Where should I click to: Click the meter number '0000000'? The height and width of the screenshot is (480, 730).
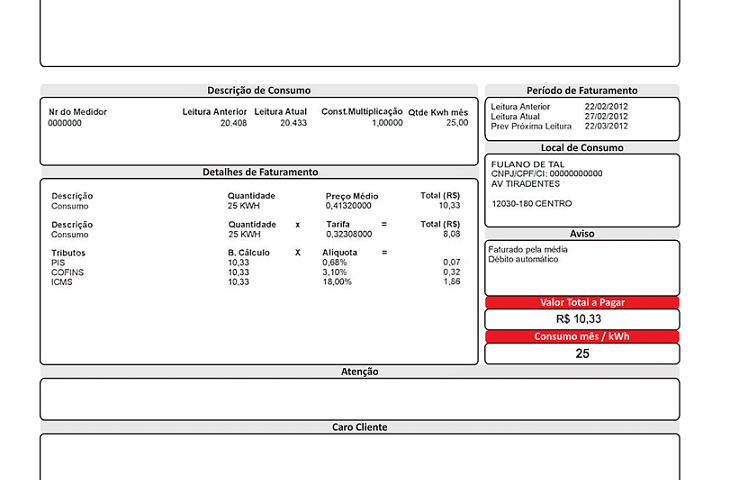pos(65,123)
